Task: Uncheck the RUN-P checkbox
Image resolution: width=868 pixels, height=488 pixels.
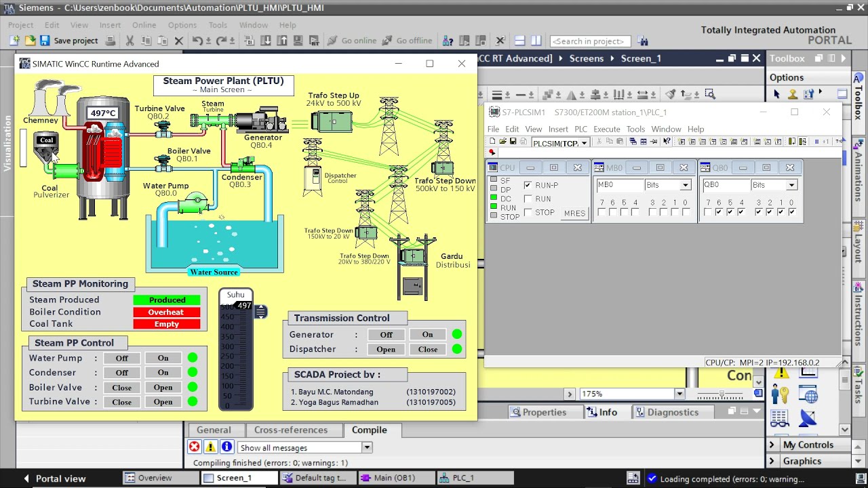Action: [x=528, y=186]
